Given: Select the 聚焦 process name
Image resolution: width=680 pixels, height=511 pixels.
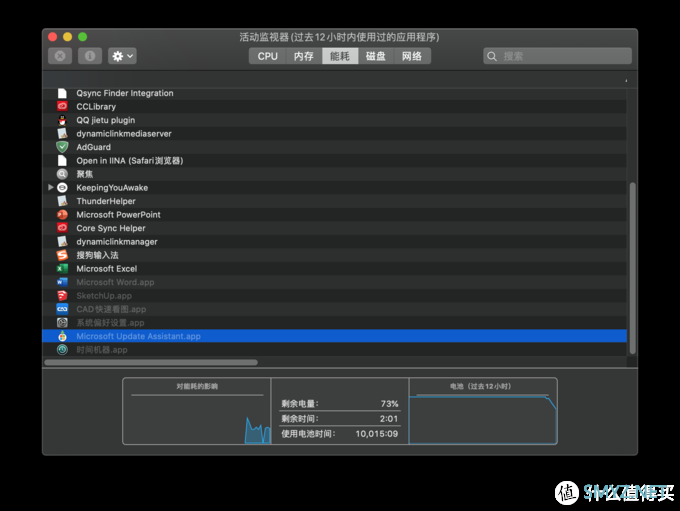Looking at the screenshot, I should tap(85, 174).
